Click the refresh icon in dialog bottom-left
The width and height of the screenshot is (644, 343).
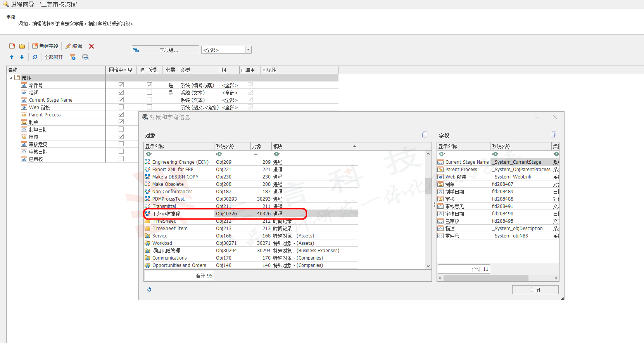[149, 289]
